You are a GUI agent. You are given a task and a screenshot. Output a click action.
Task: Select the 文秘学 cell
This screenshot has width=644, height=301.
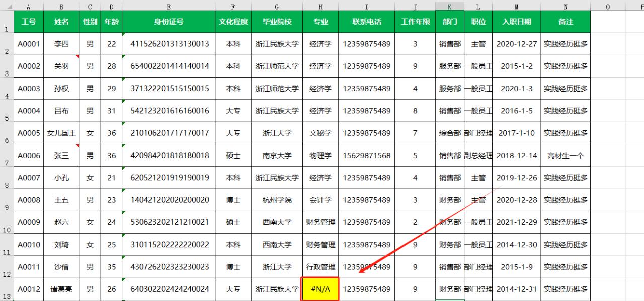point(320,133)
